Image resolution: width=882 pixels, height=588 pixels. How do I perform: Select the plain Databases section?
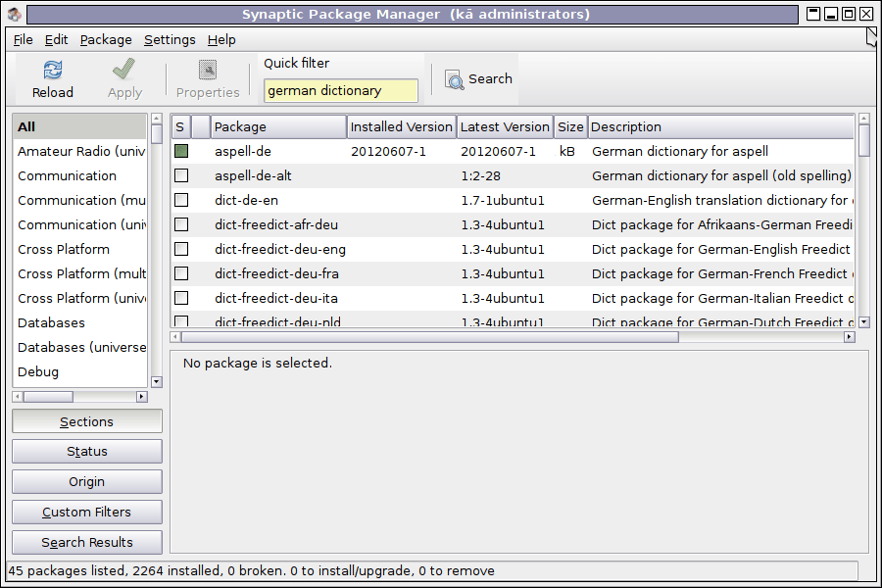tap(80, 323)
